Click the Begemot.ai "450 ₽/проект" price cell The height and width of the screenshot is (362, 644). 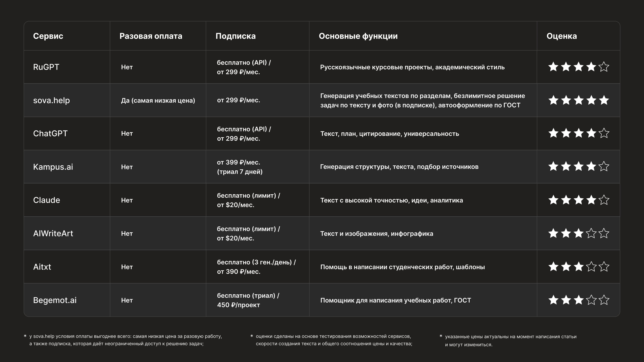pyautogui.click(x=238, y=305)
